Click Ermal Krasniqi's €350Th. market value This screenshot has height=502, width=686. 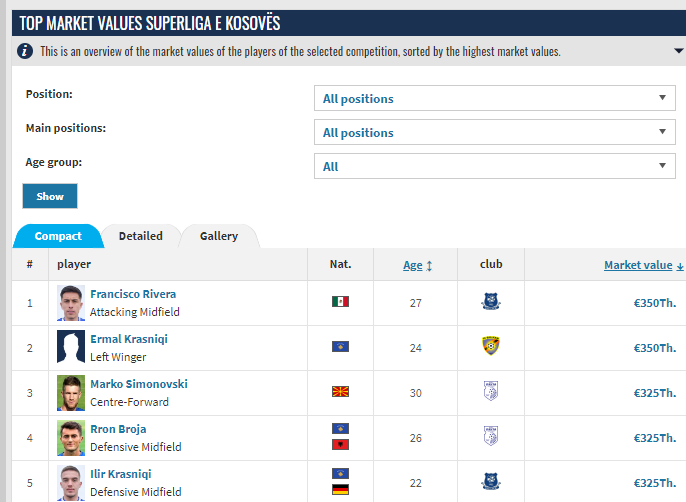click(654, 348)
